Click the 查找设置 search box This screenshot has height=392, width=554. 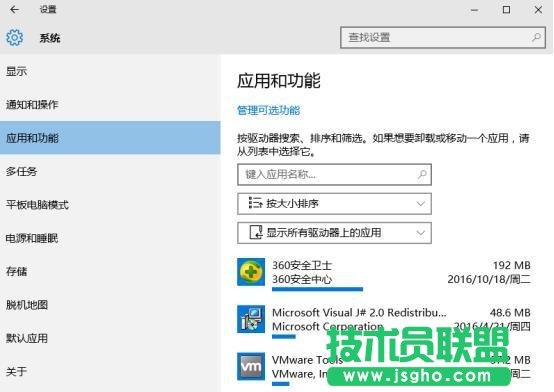(x=443, y=37)
